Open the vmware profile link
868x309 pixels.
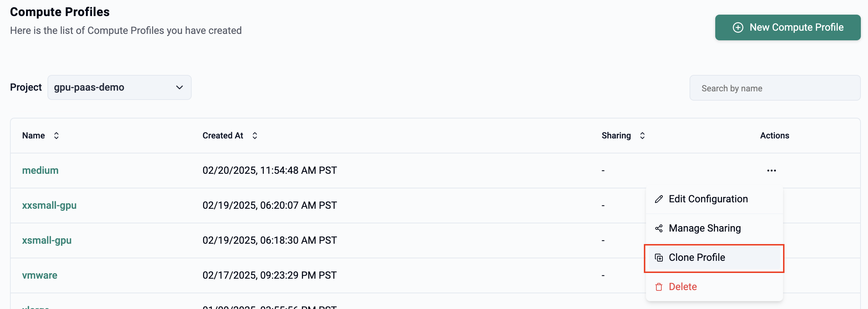[x=40, y=275]
